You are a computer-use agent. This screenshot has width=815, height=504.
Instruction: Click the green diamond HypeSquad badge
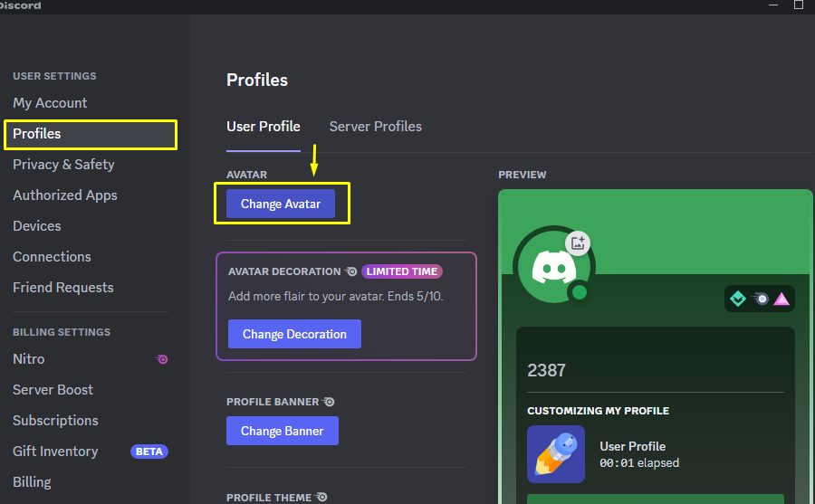click(737, 299)
